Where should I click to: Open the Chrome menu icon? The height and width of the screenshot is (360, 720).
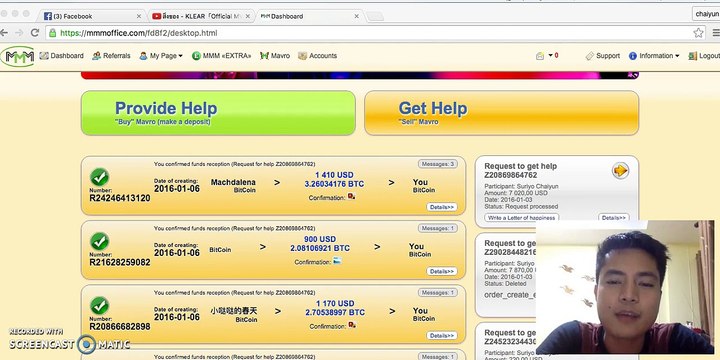click(716, 33)
